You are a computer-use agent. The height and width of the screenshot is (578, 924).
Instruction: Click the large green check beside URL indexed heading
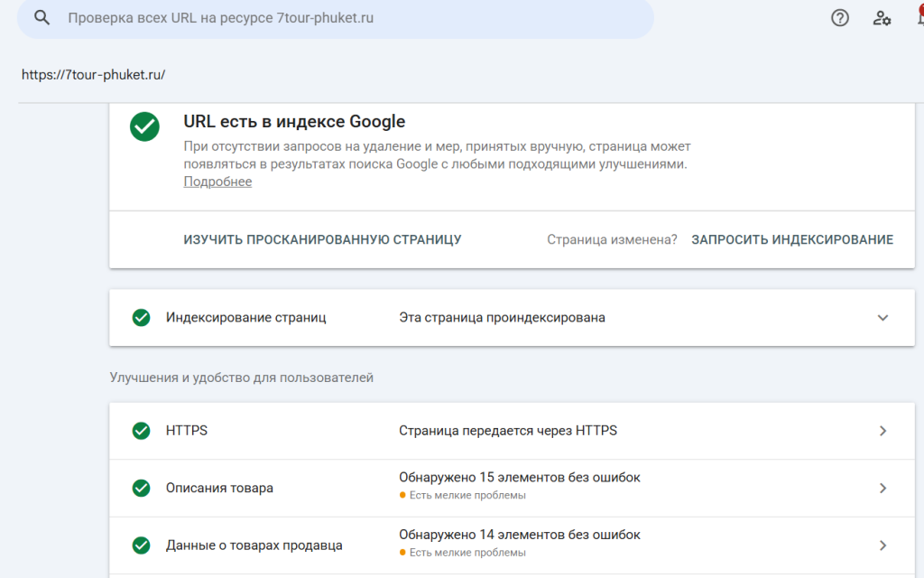coord(144,126)
